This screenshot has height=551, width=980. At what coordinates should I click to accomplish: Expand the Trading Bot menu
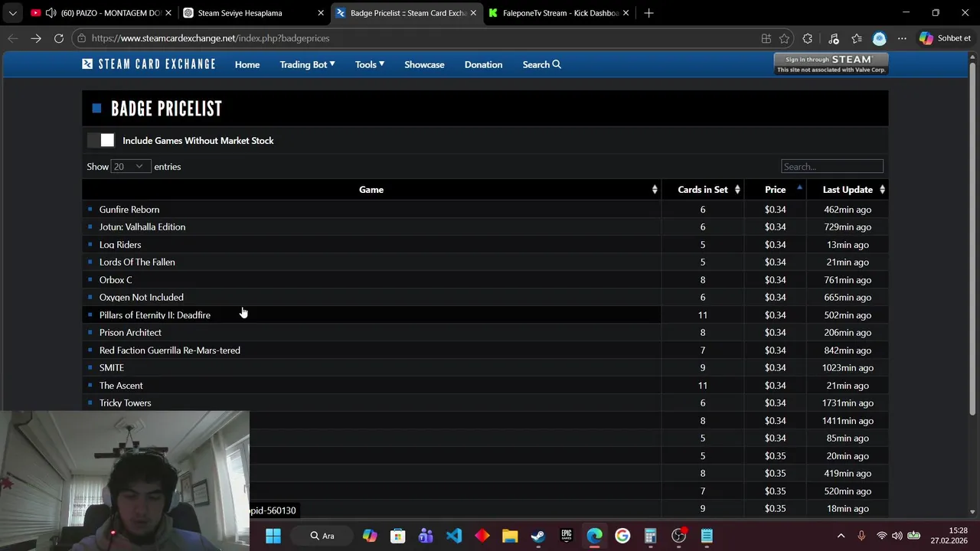pyautogui.click(x=307, y=64)
